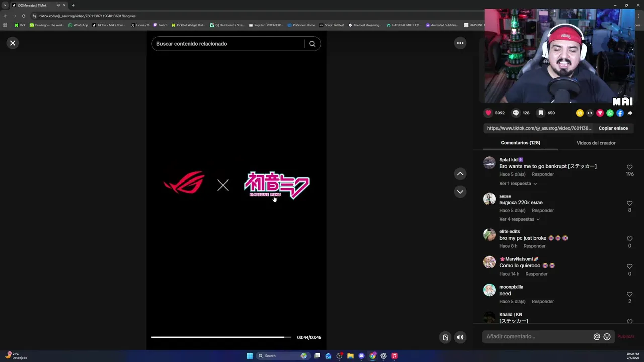Viewport: 644px width, 362px height.
Task: Like moonpixilia's 'need' comment
Action: [629, 294]
